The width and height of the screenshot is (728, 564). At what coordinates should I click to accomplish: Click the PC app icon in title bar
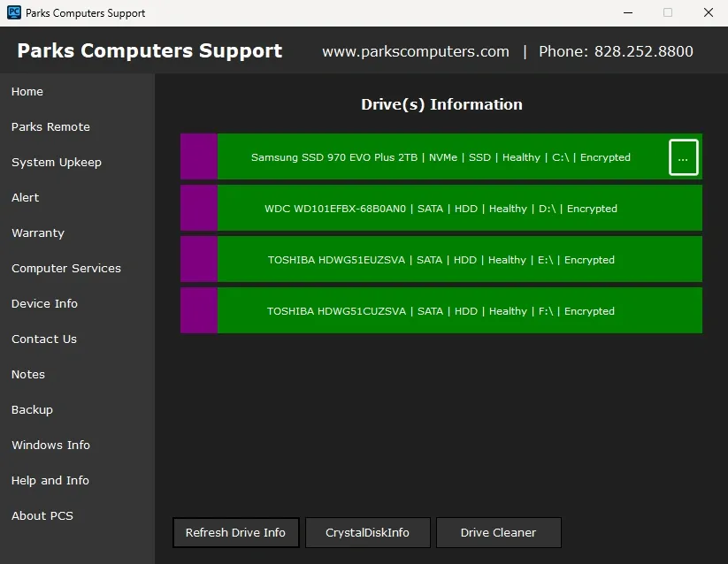[x=14, y=12]
